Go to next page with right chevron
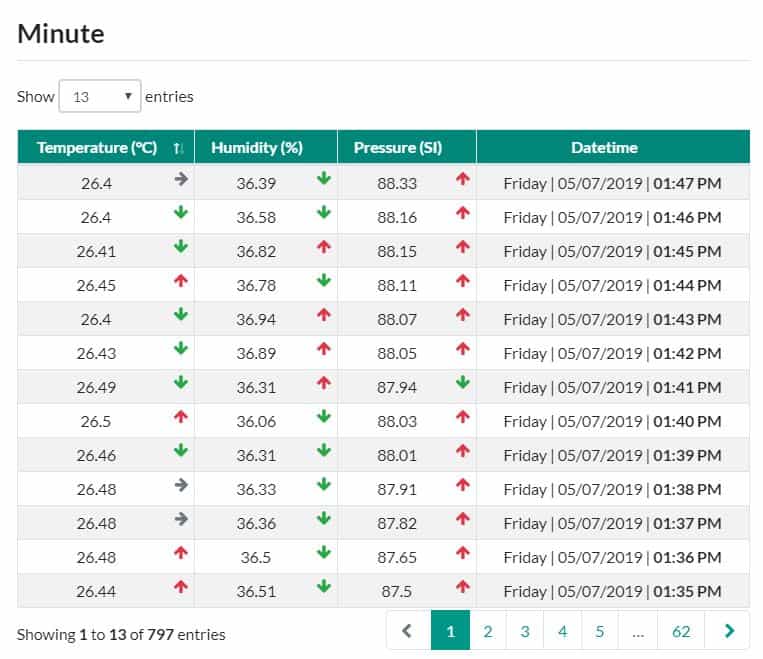 (728, 631)
